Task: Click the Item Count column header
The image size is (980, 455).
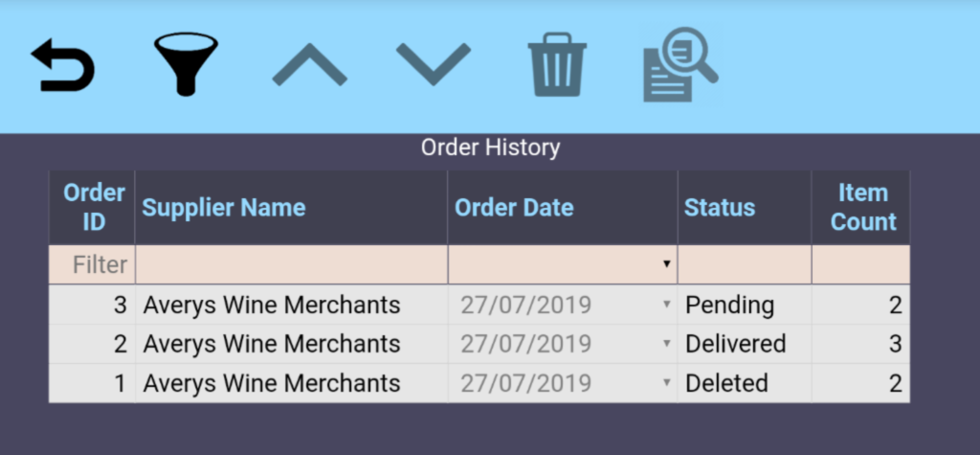Action: [862, 208]
